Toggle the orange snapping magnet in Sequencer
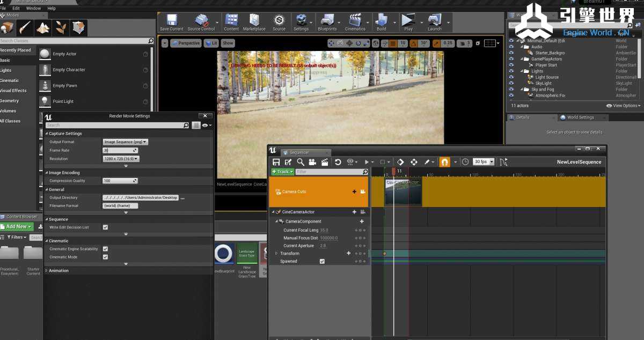 (x=444, y=162)
